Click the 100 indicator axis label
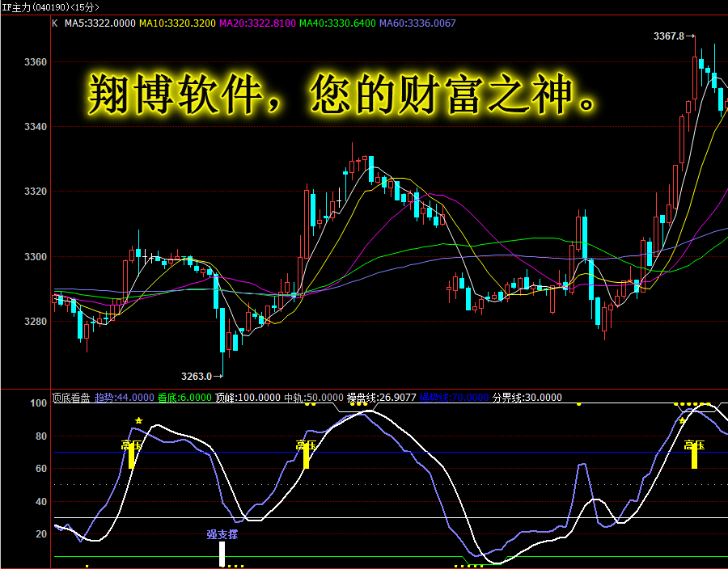The width and height of the screenshot is (728, 569). [x=38, y=403]
